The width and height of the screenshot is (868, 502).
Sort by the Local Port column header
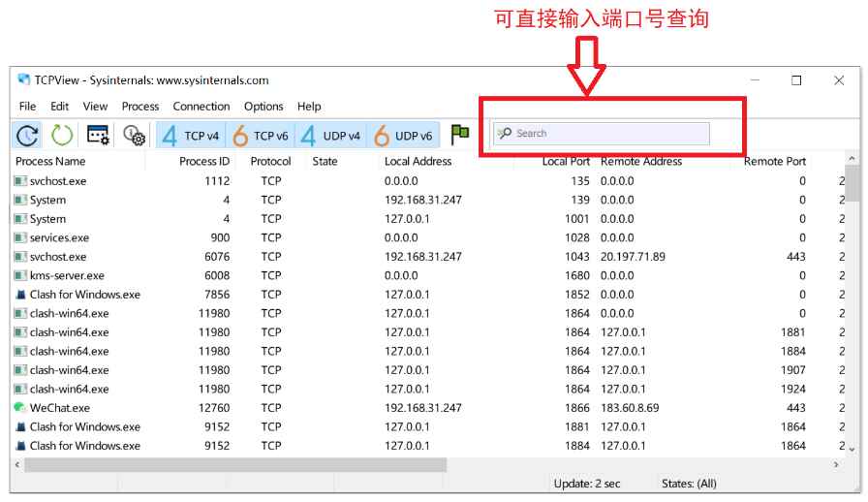click(566, 162)
